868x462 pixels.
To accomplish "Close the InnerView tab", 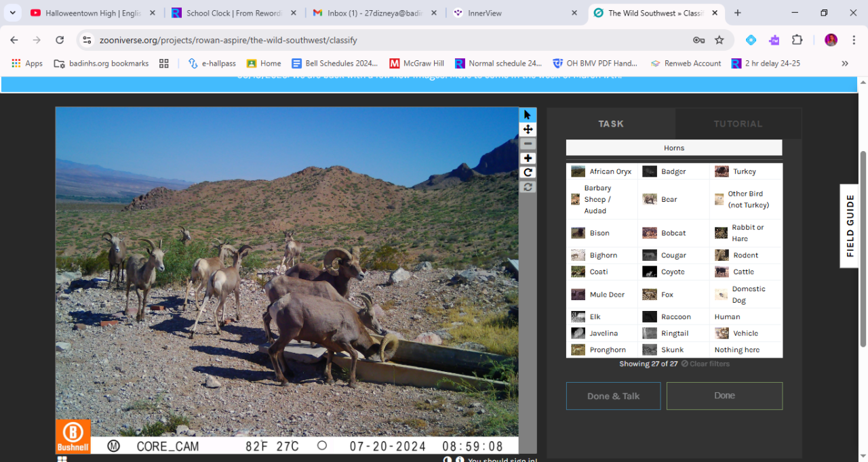I will [x=574, y=13].
